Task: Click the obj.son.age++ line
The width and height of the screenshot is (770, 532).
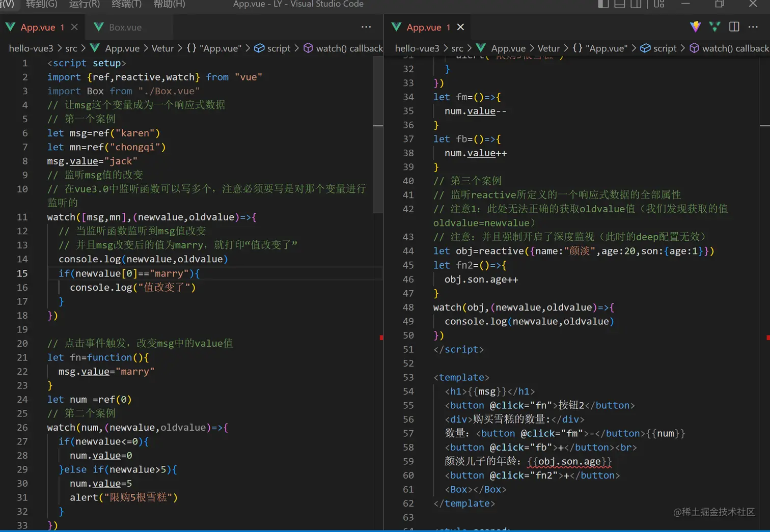Action: [481, 279]
